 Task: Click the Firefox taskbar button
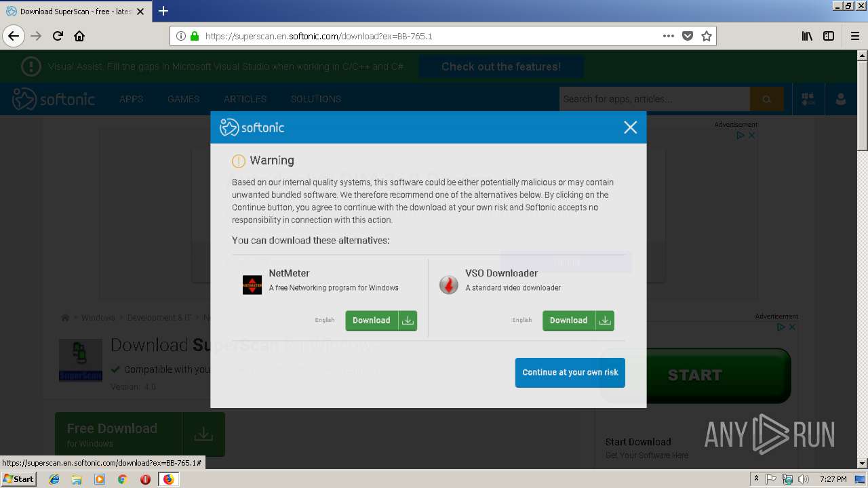point(168,479)
